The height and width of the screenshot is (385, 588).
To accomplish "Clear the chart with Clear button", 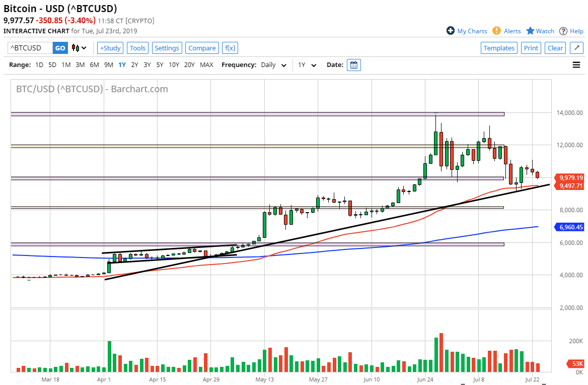I will tap(555, 48).
